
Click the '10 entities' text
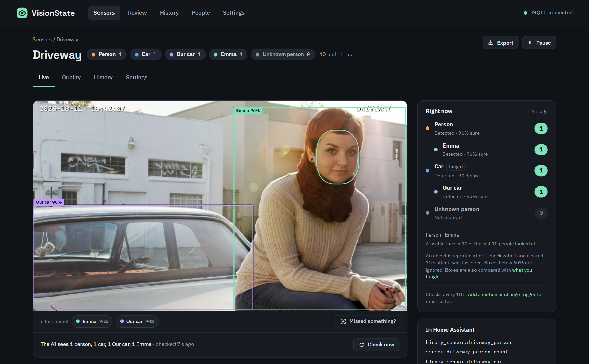coord(336,54)
